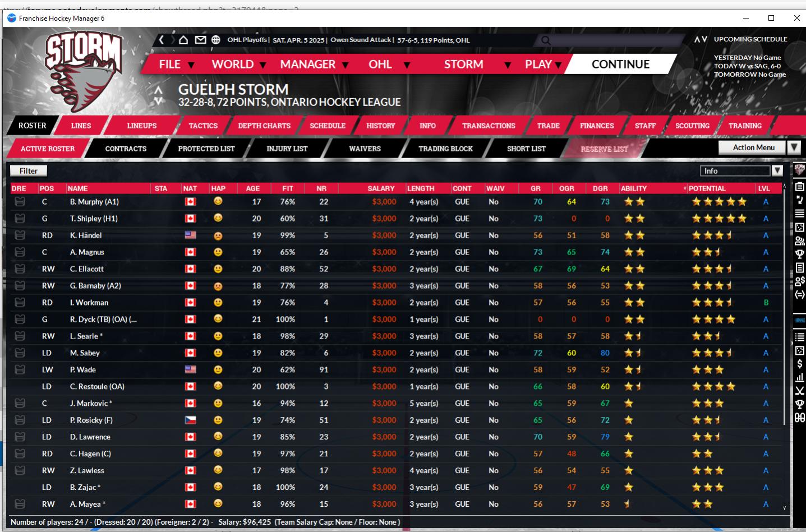Image resolution: width=806 pixels, height=532 pixels.
Task: Toggle dressed status for L. Searle
Action: (20, 336)
